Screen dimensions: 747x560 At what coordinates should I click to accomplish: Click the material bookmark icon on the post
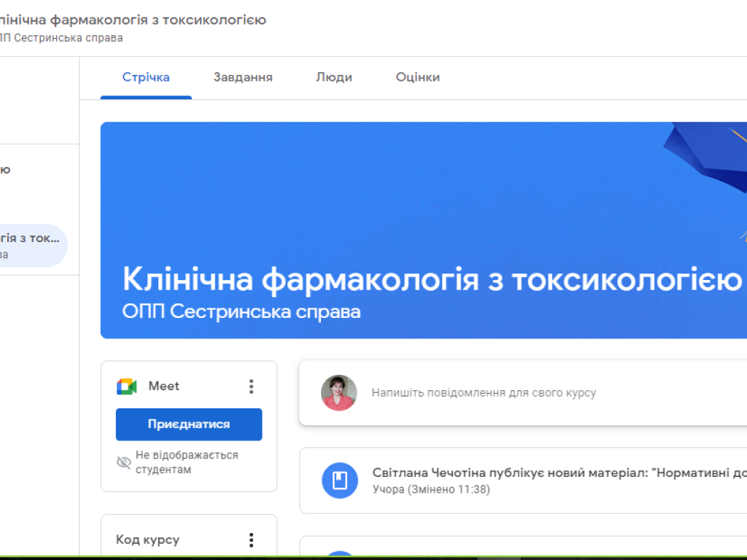pyautogui.click(x=340, y=481)
